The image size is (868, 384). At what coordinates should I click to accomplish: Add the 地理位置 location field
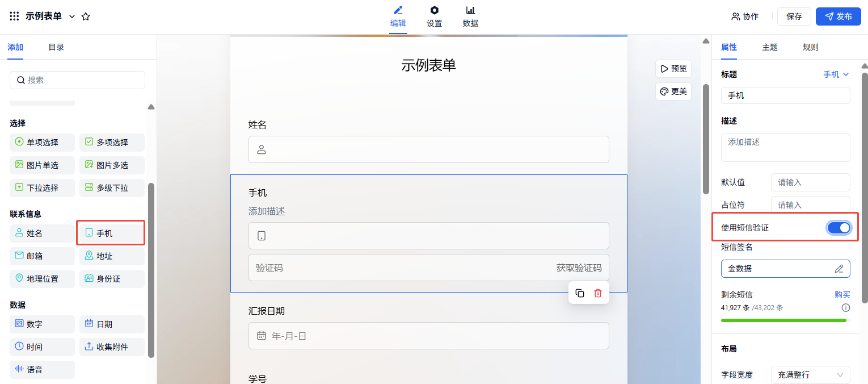[x=42, y=279]
